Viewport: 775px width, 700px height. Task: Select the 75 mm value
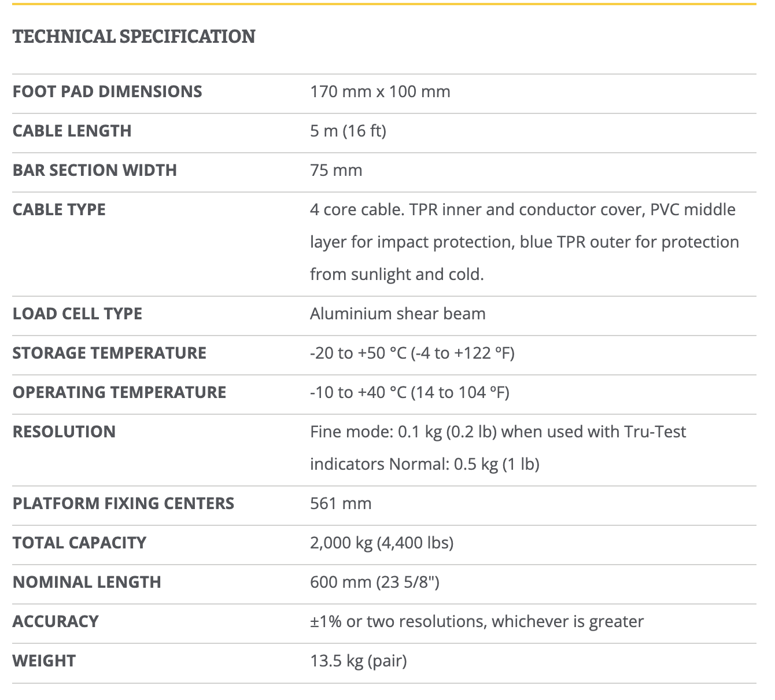click(336, 170)
